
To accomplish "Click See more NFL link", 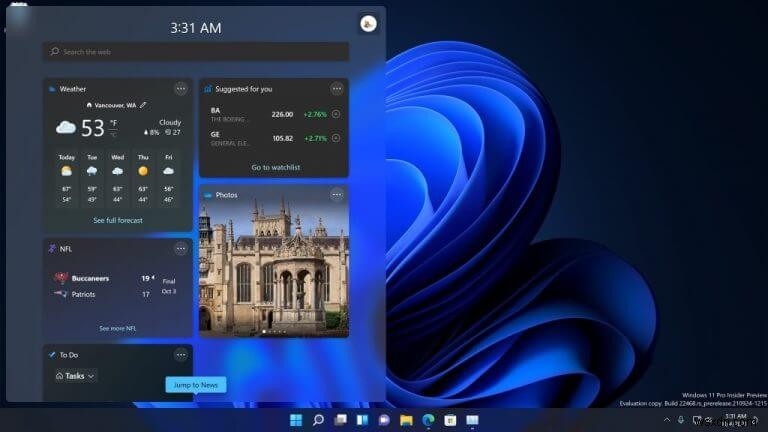I will 118,328.
